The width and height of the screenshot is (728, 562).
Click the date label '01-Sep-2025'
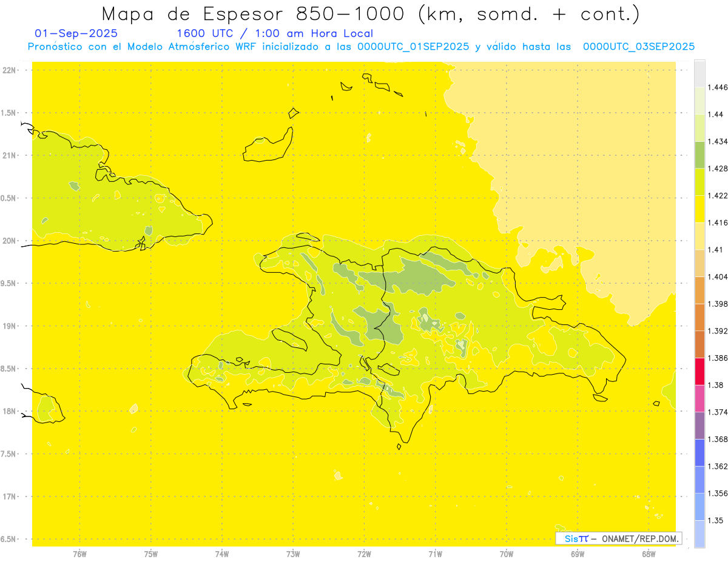[x=76, y=34]
